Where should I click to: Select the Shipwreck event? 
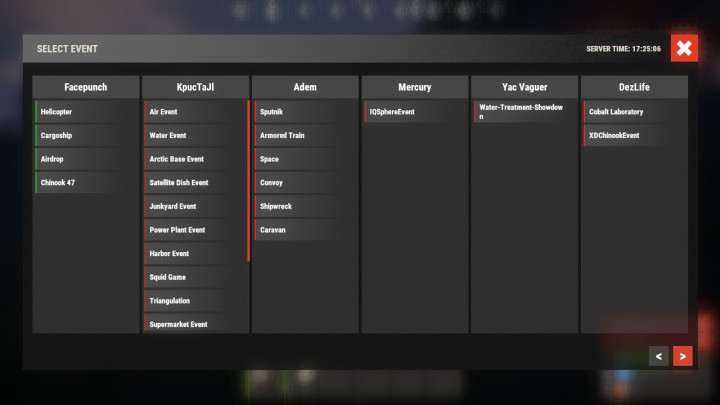click(305, 206)
